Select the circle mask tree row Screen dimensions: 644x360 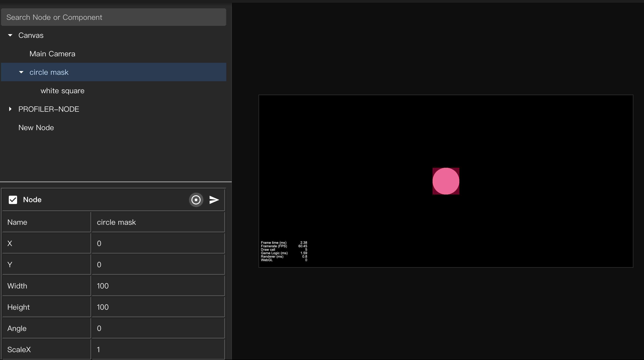tap(114, 72)
